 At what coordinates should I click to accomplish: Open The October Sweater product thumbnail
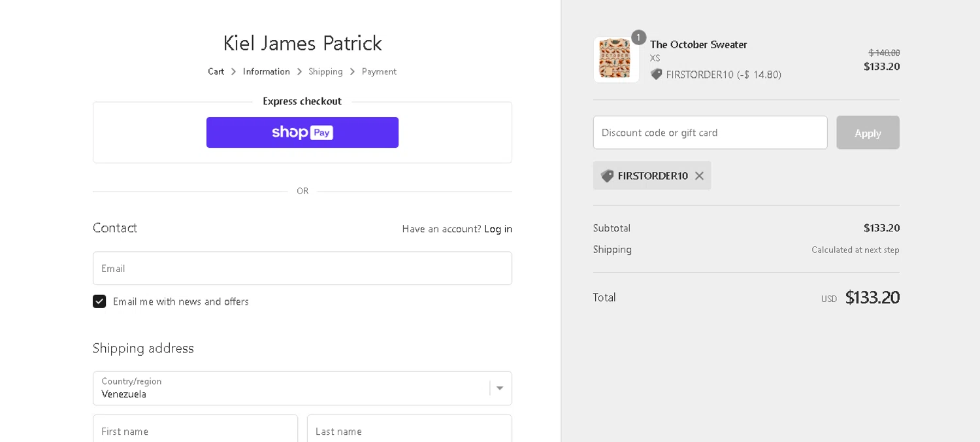tap(616, 59)
